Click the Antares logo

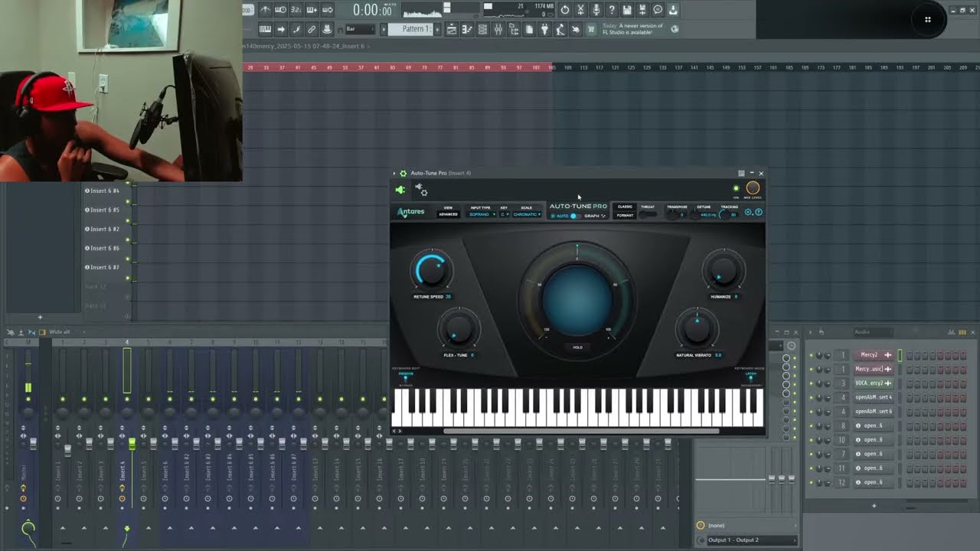pos(410,212)
